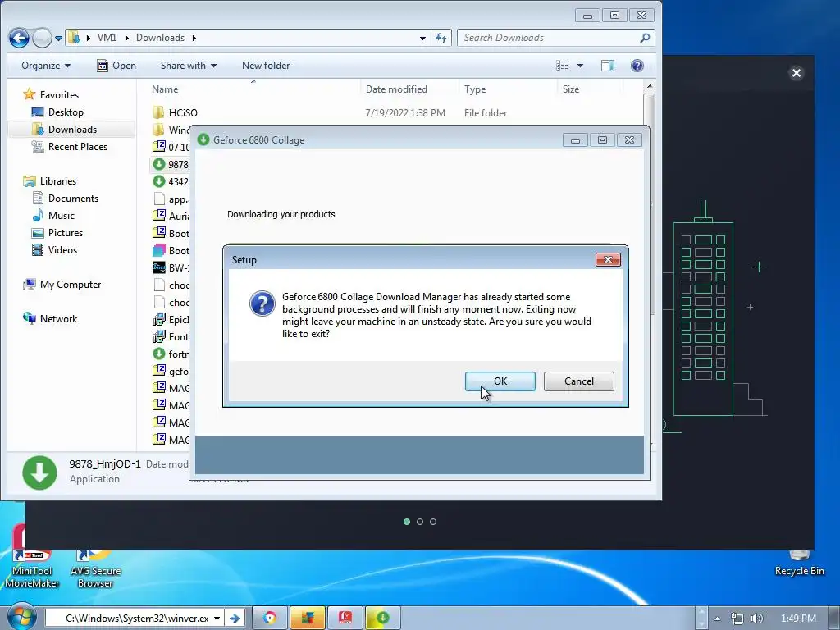Screen dimensions: 840x630
Task: Click scroll up arrow in file list
Action: point(650,86)
